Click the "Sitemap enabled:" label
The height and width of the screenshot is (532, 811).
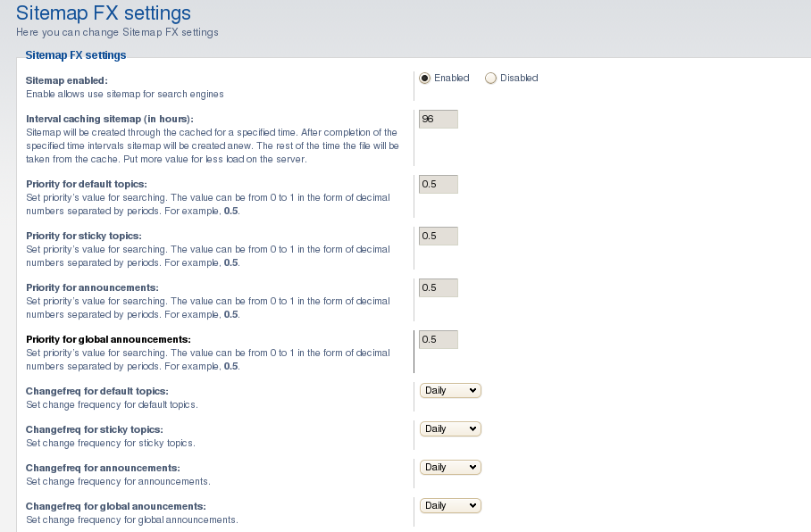67,80
